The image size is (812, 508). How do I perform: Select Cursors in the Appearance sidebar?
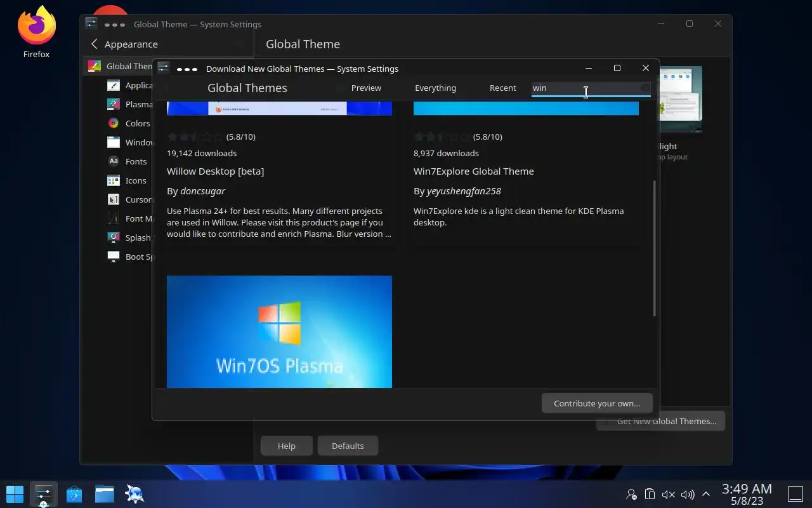131,199
